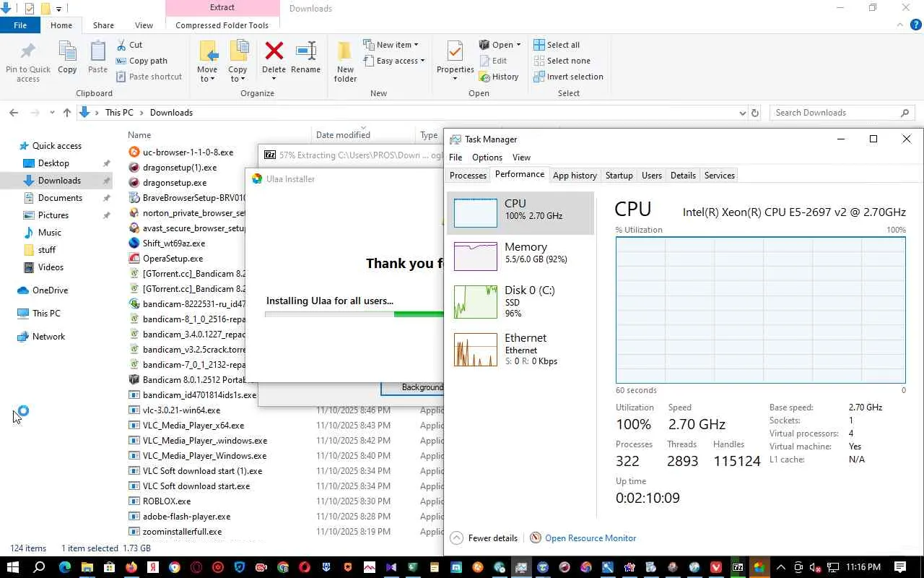Screen dimensions: 924x578
Task: Open the New item dropdown
Action: 390,45
